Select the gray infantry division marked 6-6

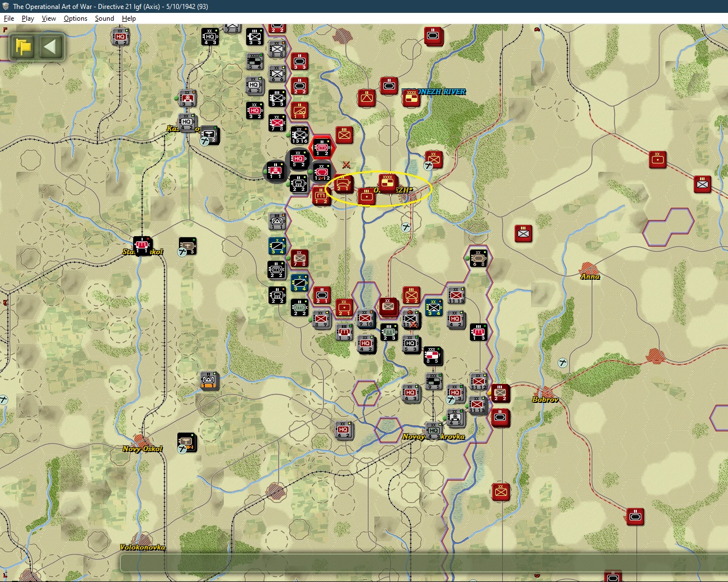coord(277,73)
